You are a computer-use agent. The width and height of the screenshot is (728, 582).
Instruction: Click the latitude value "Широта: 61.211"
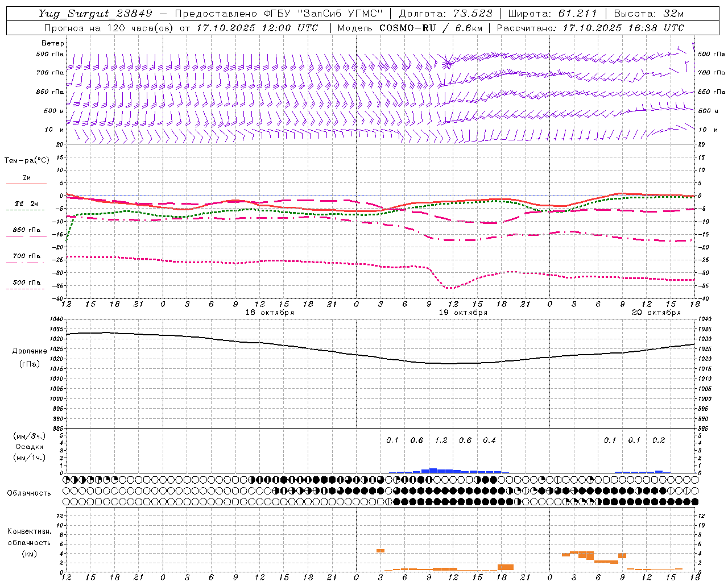[x=553, y=14]
